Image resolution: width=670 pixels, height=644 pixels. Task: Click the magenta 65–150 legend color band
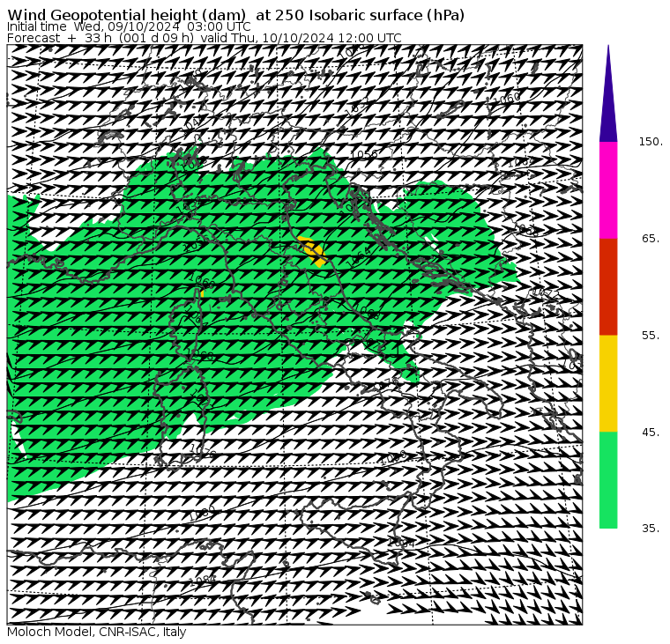point(608,190)
